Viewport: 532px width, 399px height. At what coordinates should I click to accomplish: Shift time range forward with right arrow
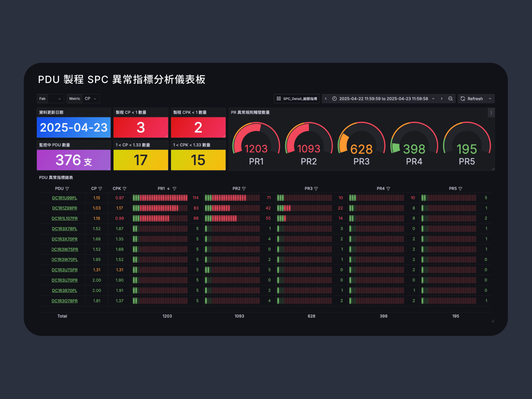pos(442,99)
